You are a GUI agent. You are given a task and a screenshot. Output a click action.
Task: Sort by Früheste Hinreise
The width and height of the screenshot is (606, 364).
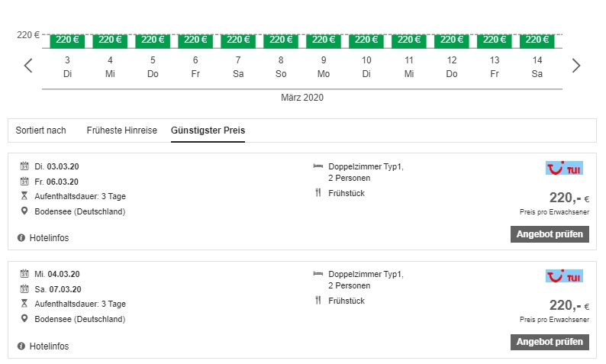(121, 130)
